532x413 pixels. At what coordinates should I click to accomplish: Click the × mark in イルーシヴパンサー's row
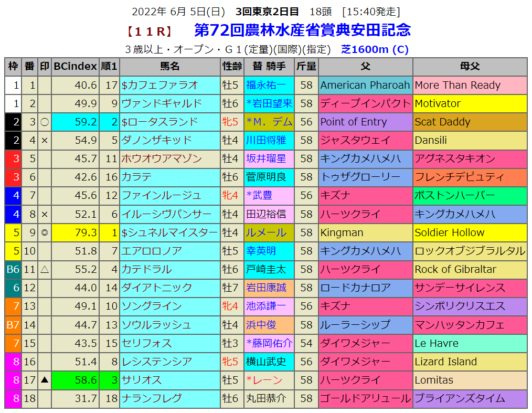point(45,214)
